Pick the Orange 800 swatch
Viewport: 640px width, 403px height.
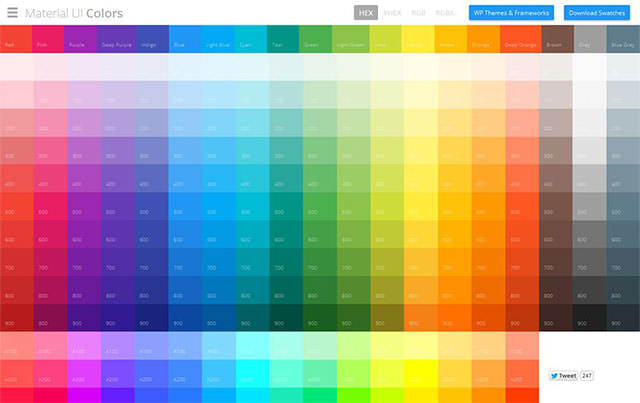pyautogui.click(x=489, y=290)
